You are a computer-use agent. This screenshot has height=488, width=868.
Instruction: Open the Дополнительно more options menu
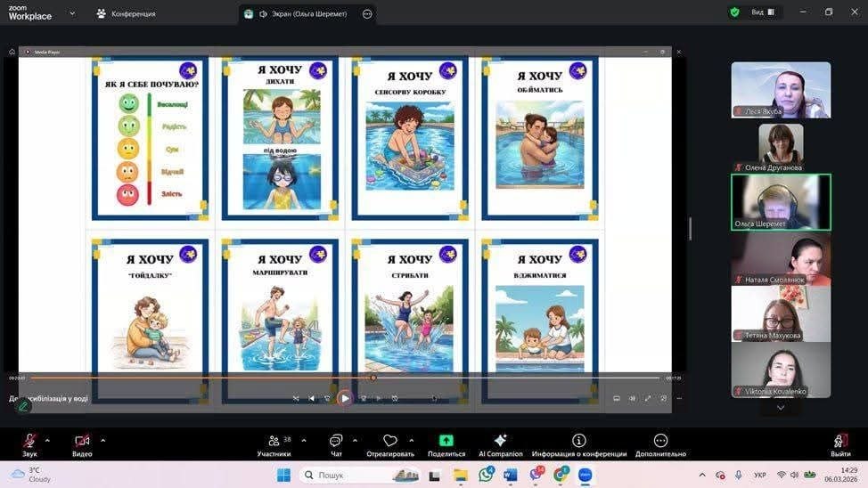(660, 443)
